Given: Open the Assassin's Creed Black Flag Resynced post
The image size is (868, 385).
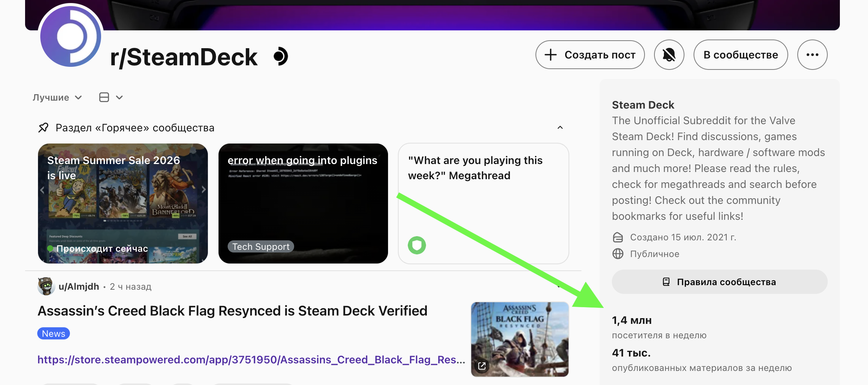Looking at the screenshot, I should tap(233, 311).
